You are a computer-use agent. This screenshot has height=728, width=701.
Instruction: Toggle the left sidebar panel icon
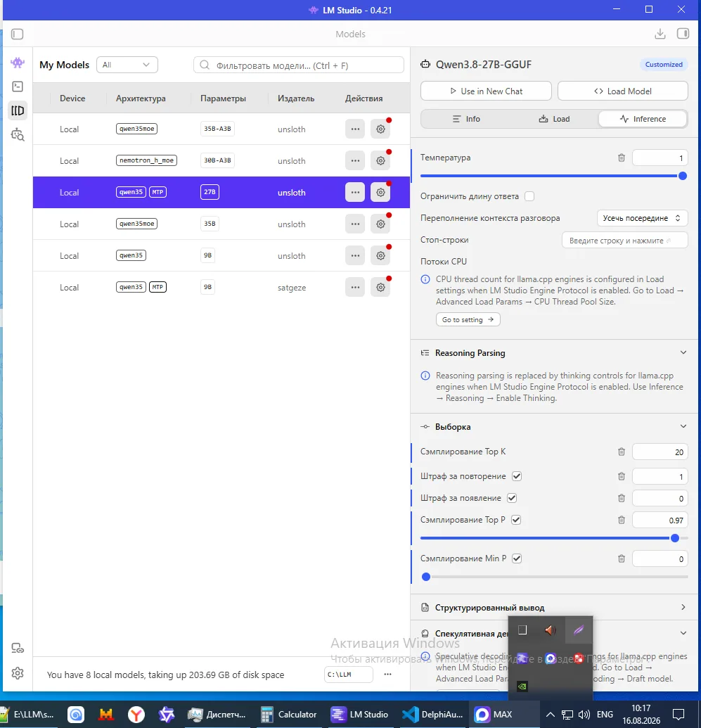[17, 34]
